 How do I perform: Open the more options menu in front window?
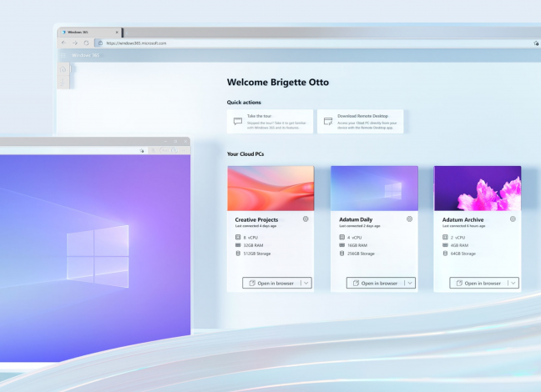184,151
